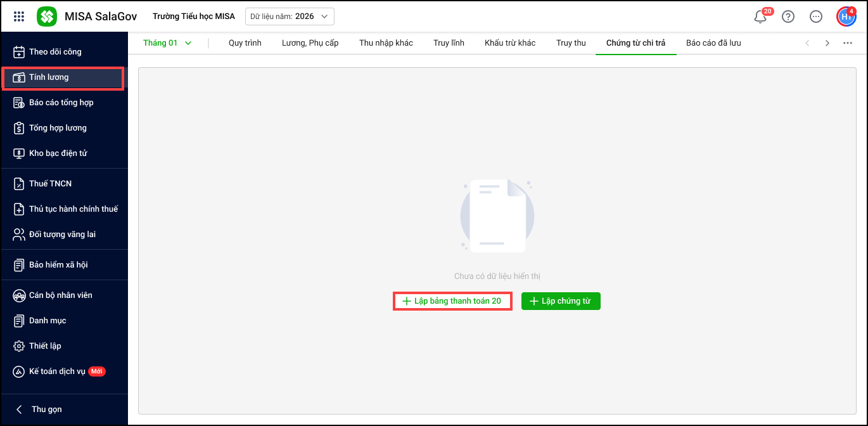The height and width of the screenshot is (426, 868).
Task: Click the notification bell icon
Action: [x=760, y=17]
